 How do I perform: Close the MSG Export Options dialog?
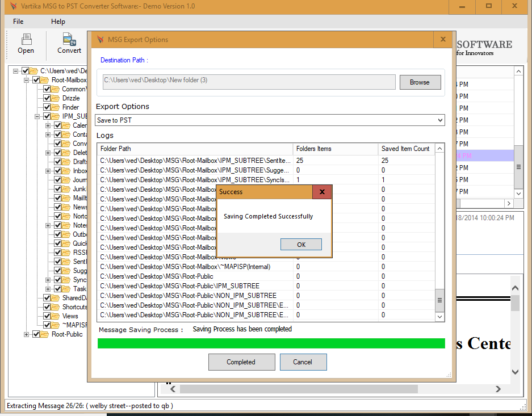443,39
